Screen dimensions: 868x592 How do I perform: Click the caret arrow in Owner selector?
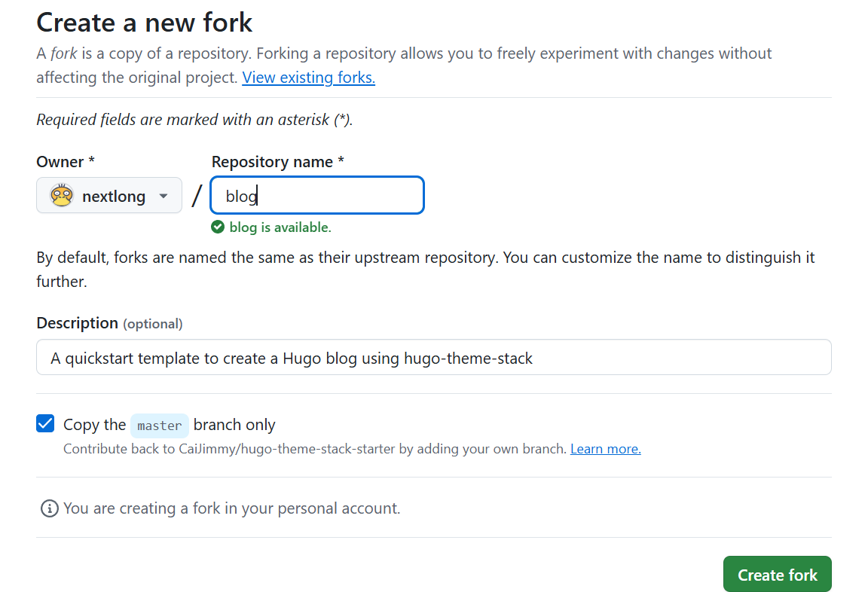[164, 197]
